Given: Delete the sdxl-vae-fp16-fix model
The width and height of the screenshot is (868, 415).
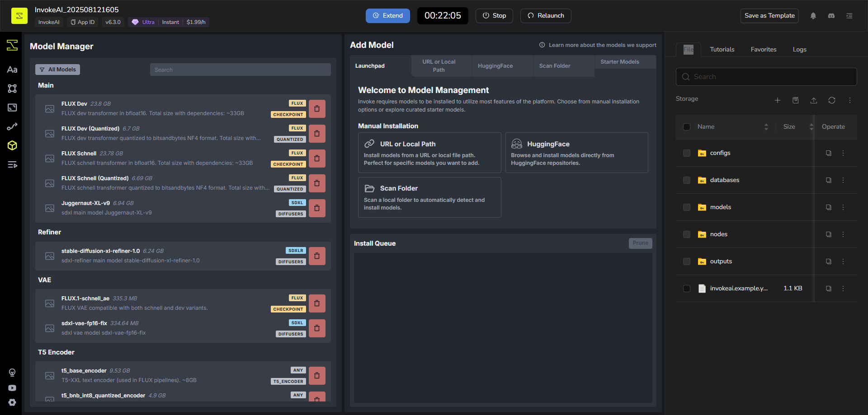Looking at the screenshot, I should click(x=317, y=328).
